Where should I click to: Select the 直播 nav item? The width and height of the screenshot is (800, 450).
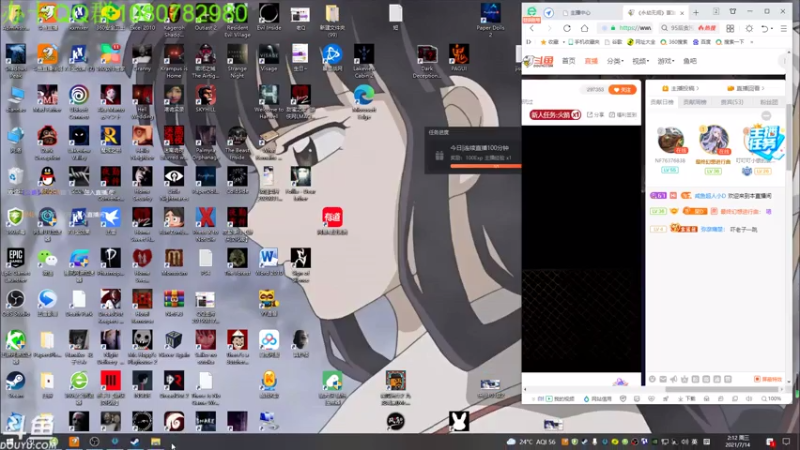point(591,61)
